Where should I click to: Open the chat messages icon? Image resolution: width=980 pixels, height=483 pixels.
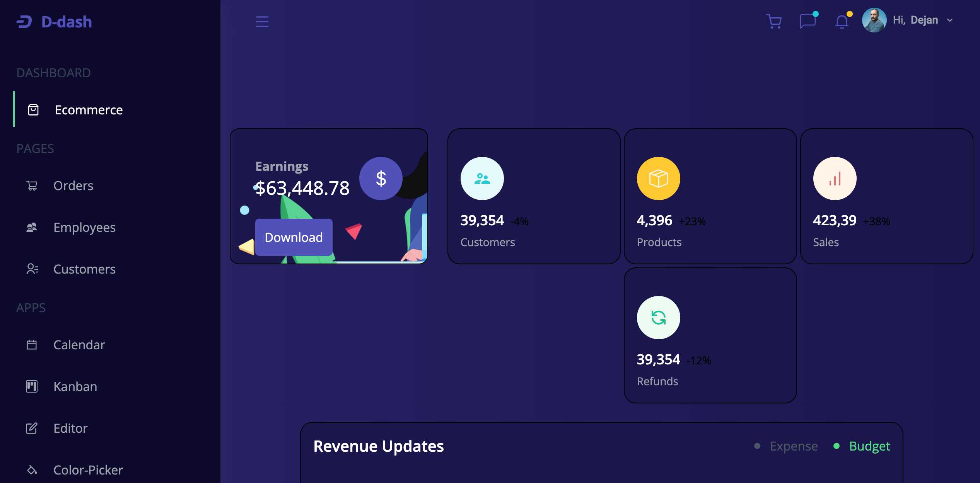click(x=808, y=21)
